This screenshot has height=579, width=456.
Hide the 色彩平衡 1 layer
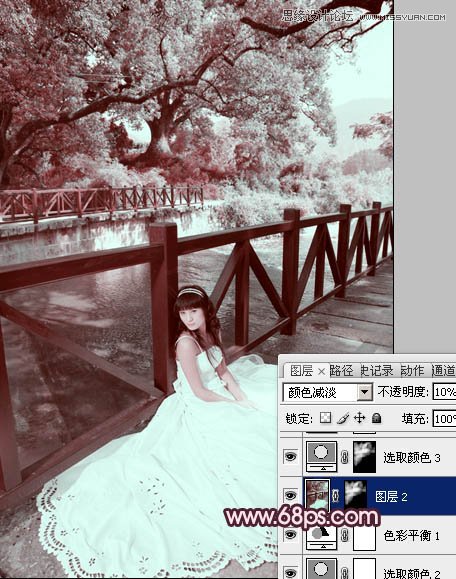(291, 535)
